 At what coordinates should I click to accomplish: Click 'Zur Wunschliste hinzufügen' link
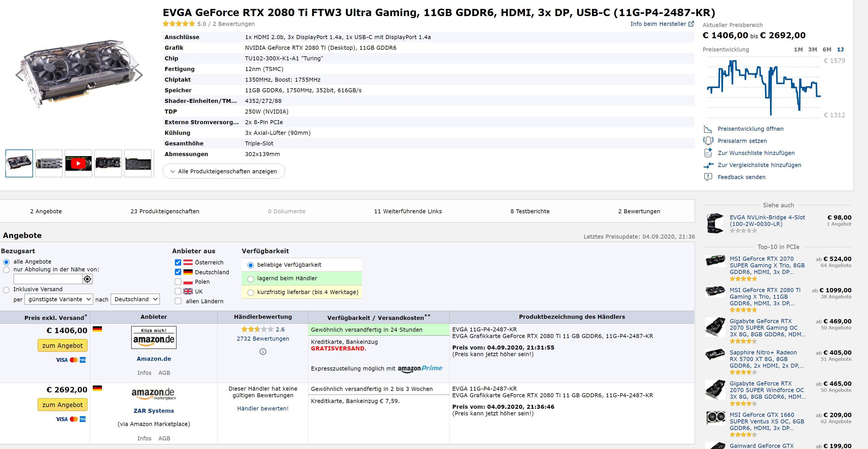[x=756, y=153]
